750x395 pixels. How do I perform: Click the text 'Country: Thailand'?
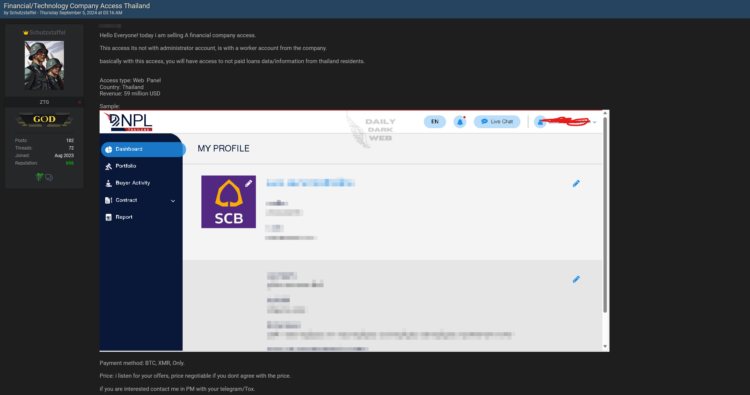pos(121,87)
